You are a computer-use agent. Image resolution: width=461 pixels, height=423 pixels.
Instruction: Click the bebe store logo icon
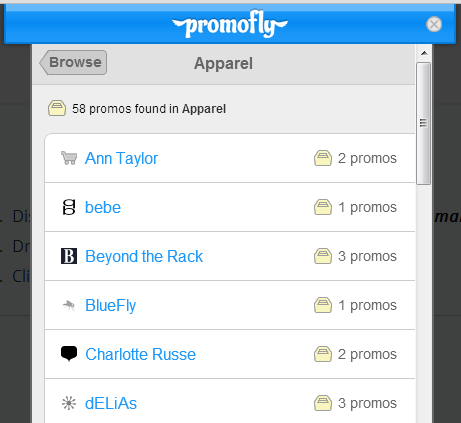pyautogui.click(x=69, y=207)
